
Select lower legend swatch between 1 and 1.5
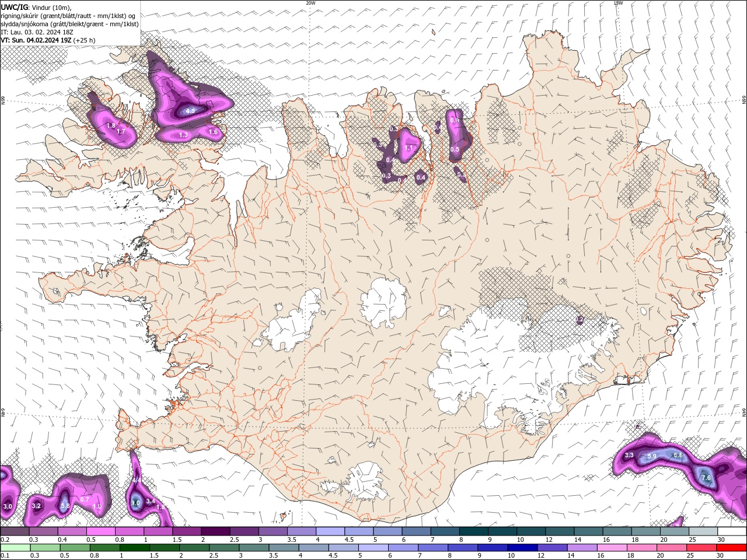tap(134, 548)
